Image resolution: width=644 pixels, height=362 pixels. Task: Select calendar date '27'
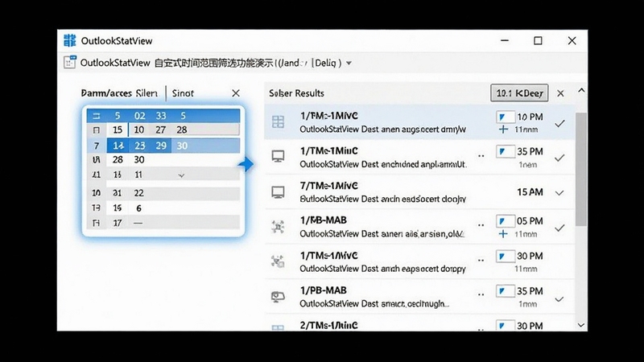pyautogui.click(x=160, y=130)
